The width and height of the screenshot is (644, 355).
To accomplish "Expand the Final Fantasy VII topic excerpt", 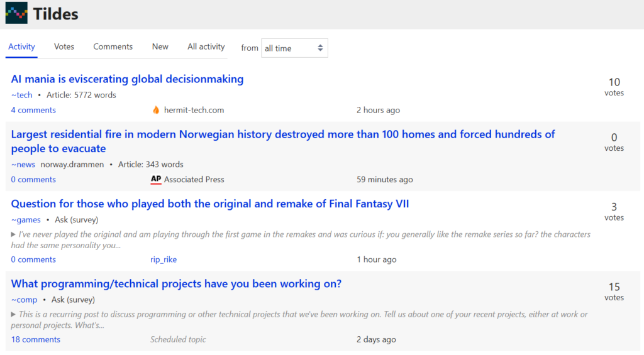I will click(x=13, y=234).
